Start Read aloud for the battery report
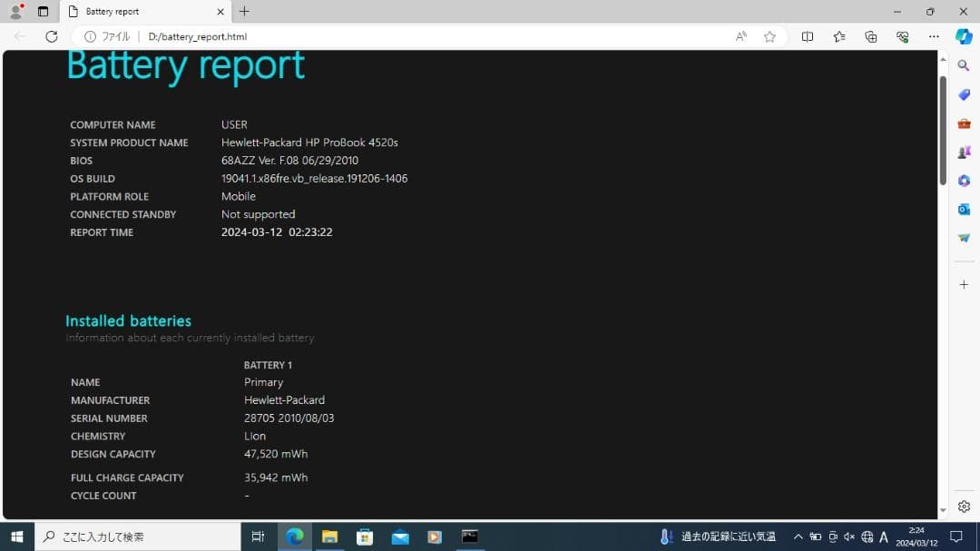Screen dimensions: 980x551 click(x=740, y=36)
